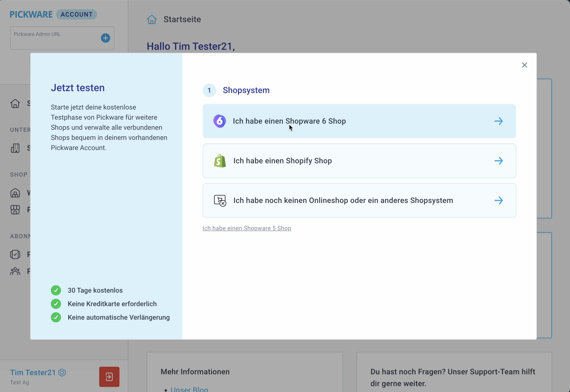Click the arrow on the Shopware 6 row

coord(498,121)
